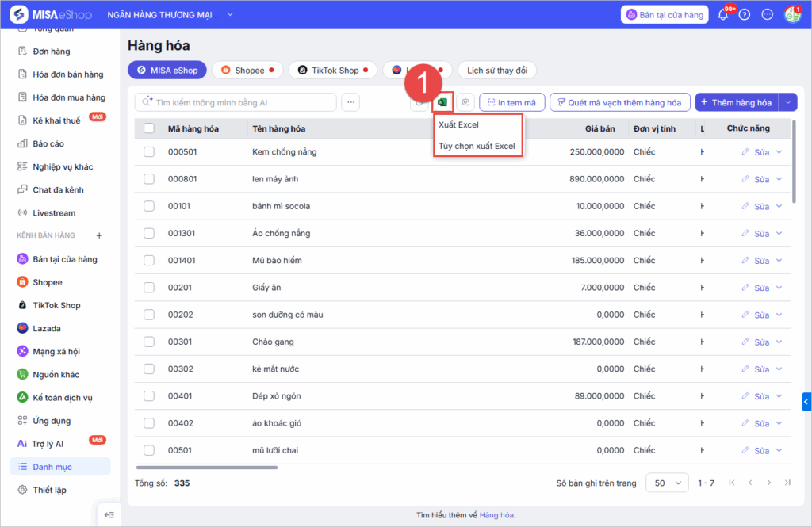This screenshot has height=527, width=812.
Task: Open Kê khai thuế section
Action: 56,120
